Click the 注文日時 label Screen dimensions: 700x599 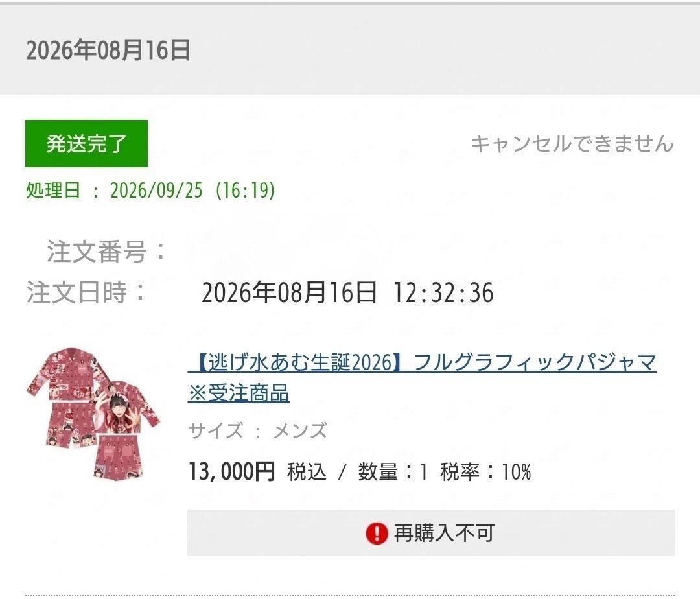tap(87, 292)
